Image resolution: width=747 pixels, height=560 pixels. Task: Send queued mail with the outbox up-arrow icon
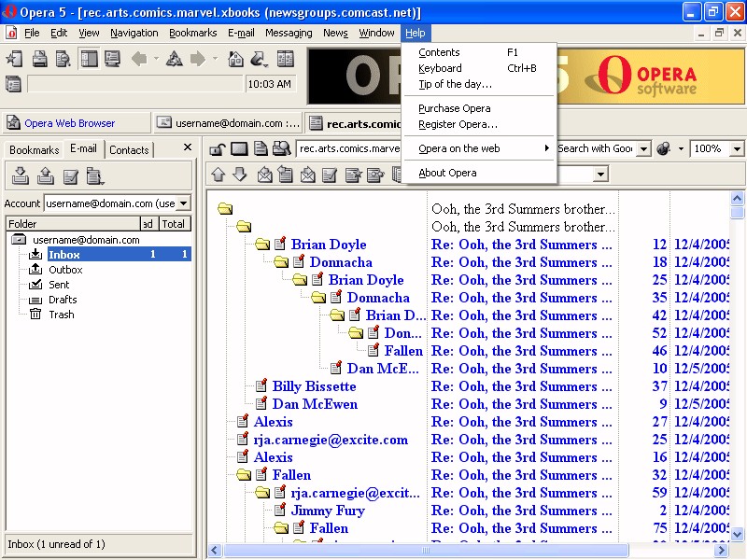pos(45,175)
